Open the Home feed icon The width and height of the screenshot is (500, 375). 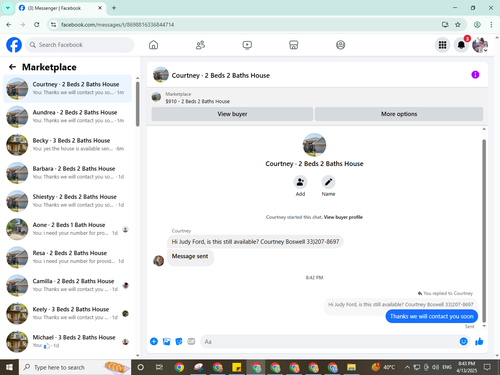(153, 45)
